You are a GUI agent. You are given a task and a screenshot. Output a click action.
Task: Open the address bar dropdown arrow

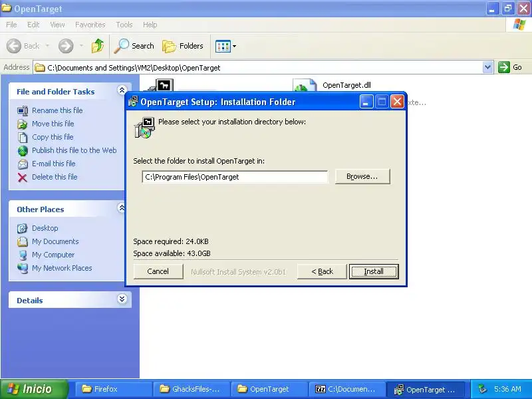487,67
